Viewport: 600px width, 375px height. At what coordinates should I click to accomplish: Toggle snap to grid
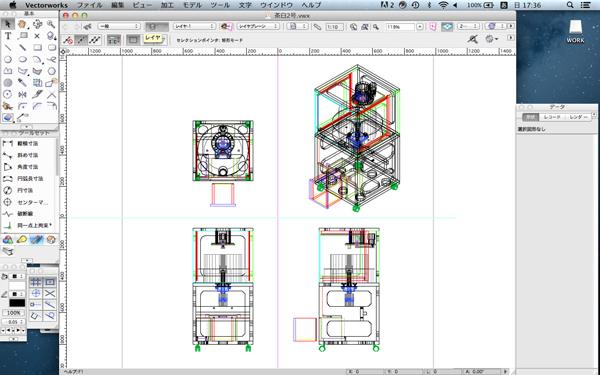tap(36, 282)
